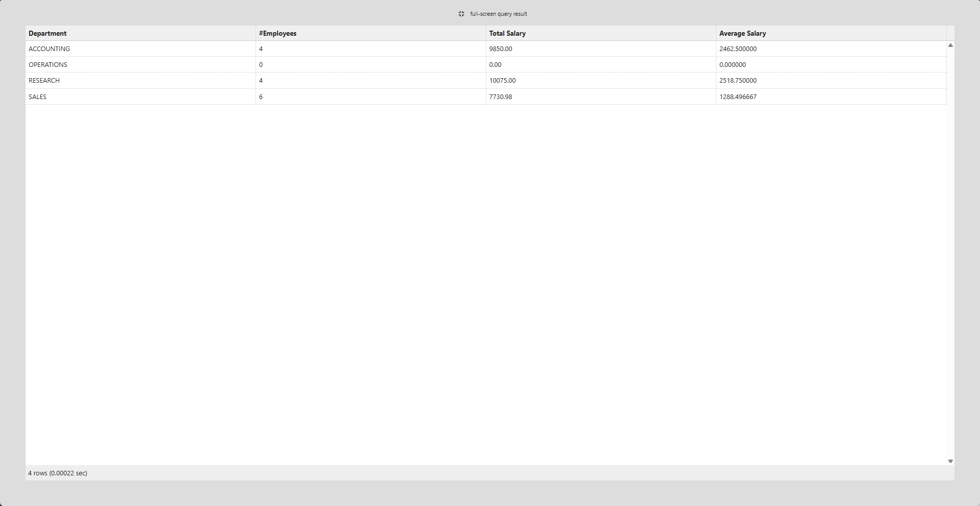Click the 0.000000 average salary for OPERATIONS

[733, 64]
